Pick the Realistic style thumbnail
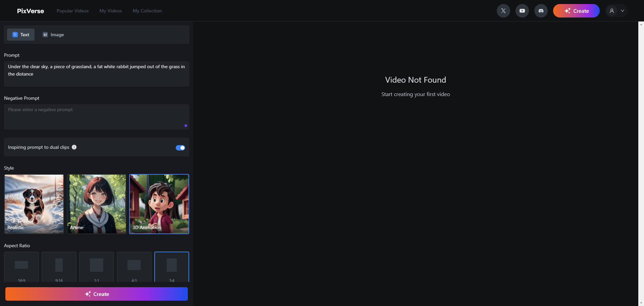The height and width of the screenshot is (306, 644). point(34,204)
